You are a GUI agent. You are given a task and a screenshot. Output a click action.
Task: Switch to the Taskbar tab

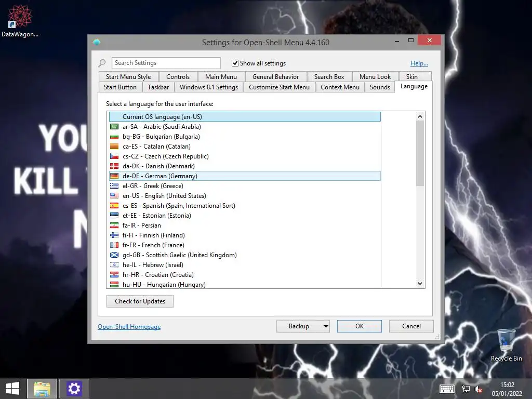tap(158, 87)
